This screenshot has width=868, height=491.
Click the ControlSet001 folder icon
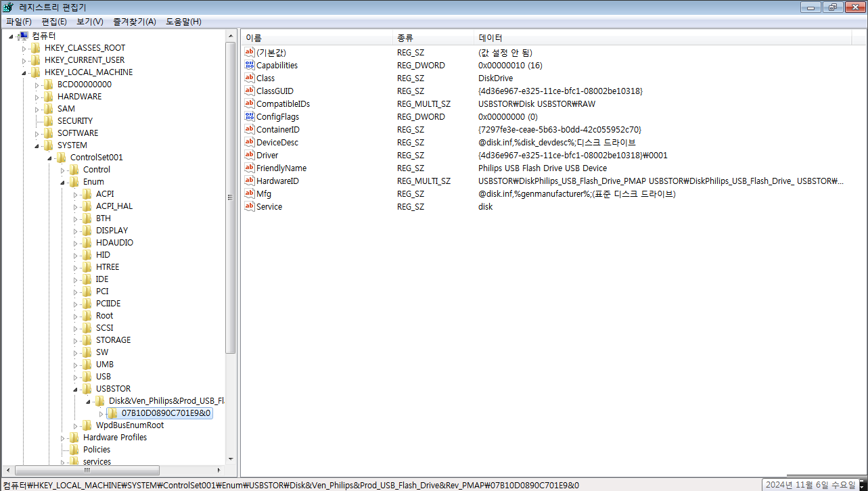(62, 158)
